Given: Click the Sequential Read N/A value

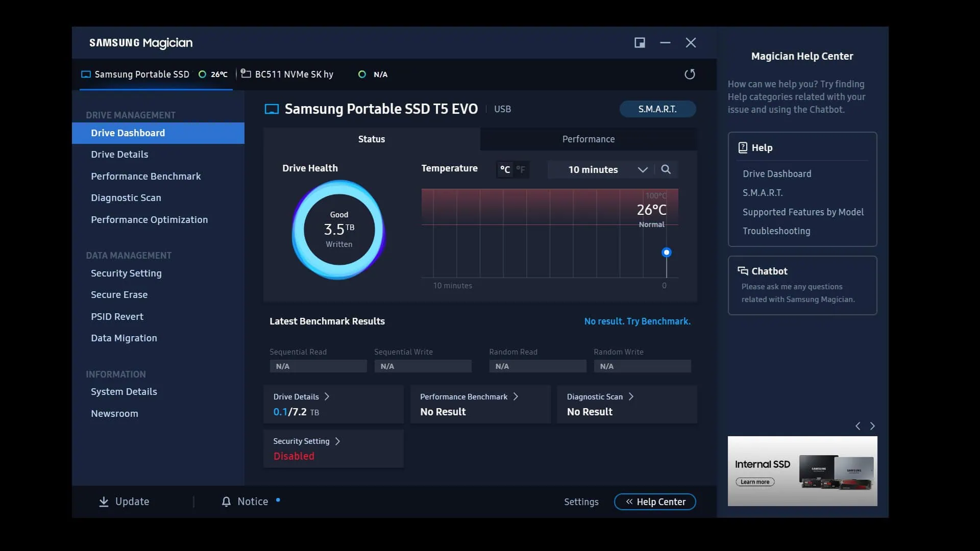Looking at the screenshot, I should [x=318, y=366].
